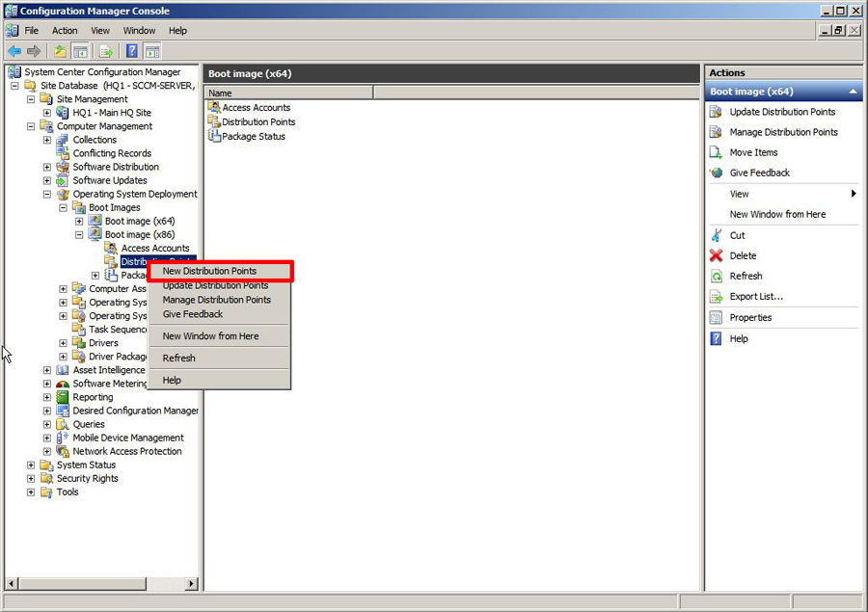868x612 pixels.
Task: Click the red Delete X icon
Action: (x=716, y=255)
